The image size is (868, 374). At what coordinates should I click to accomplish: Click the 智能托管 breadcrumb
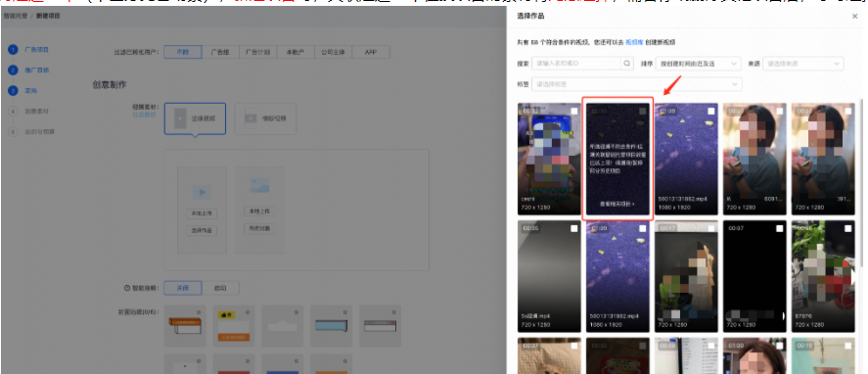pyautogui.click(x=15, y=16)
